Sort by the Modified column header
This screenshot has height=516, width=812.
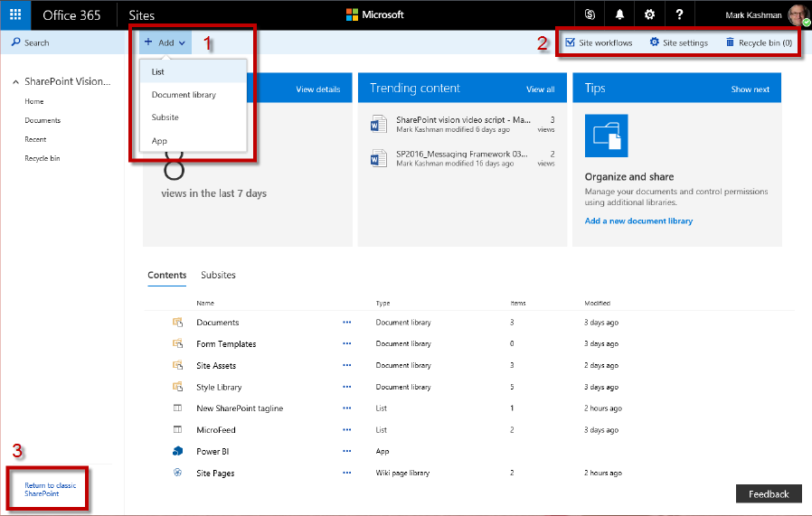point(597,304)
